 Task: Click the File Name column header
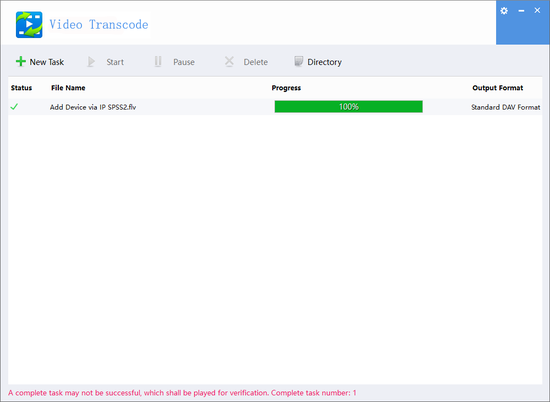68,88
